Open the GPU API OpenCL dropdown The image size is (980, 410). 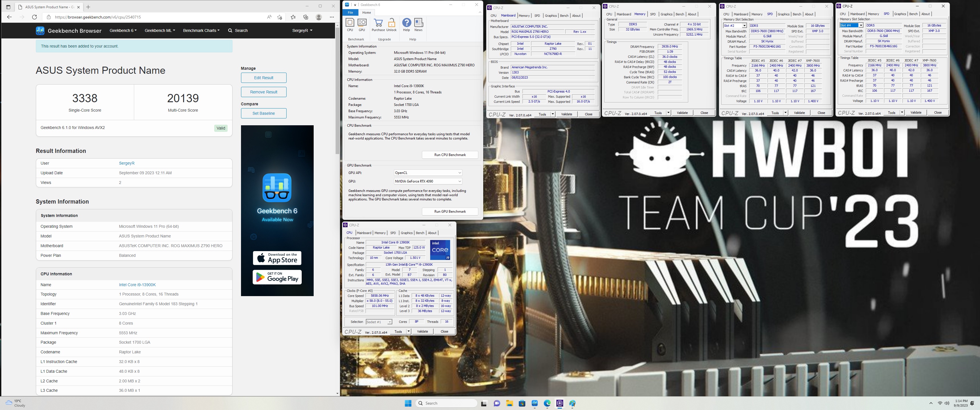click(428, 173)
